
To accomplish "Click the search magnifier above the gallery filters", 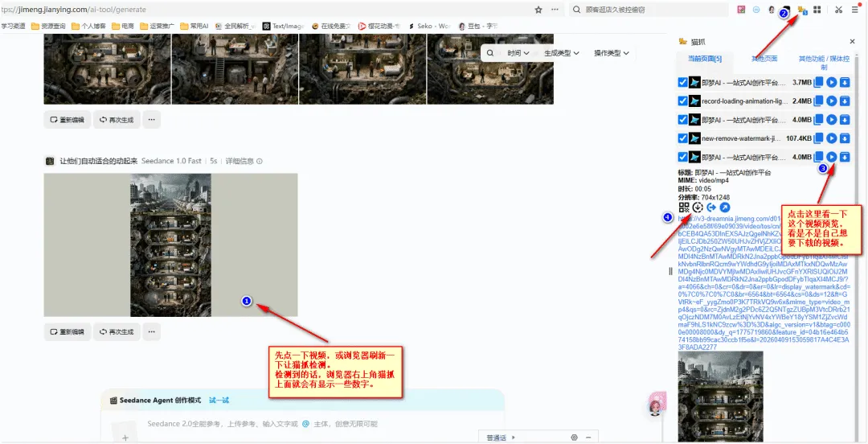I will (x=490, y=53).
